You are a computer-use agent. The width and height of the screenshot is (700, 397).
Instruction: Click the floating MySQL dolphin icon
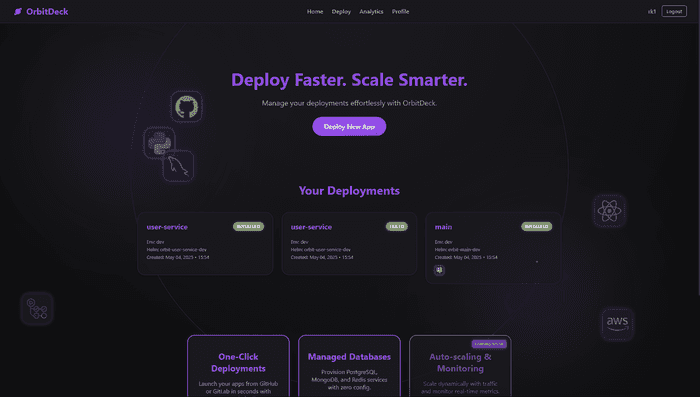[178, 166]
